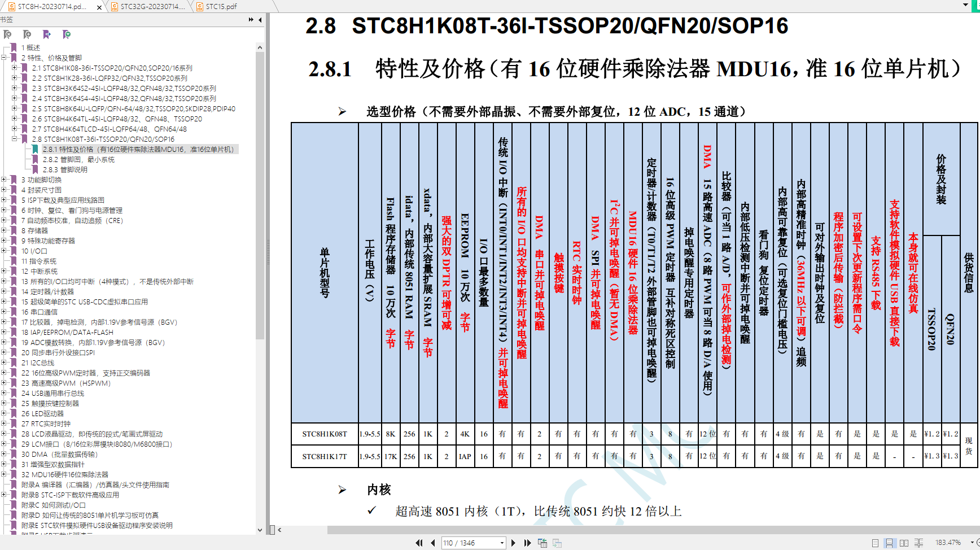The image size is (980, 550).
Task: Switch to facing two-page view
Action: point(904,543)
